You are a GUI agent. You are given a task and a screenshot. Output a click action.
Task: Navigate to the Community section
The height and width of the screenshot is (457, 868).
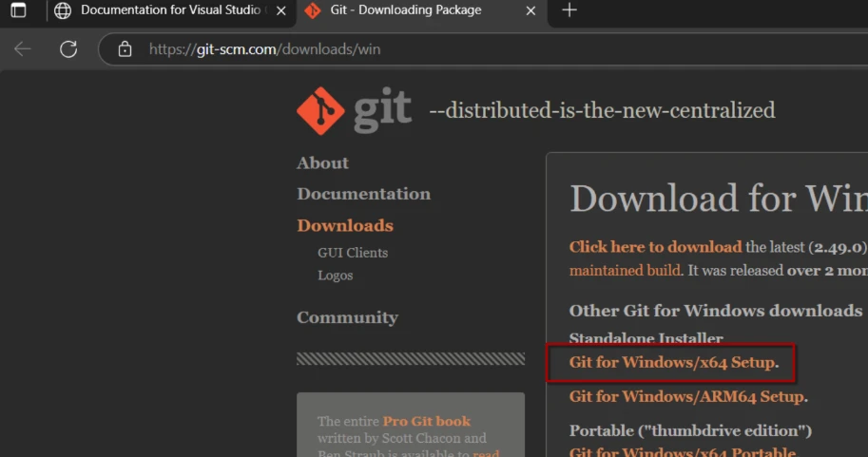click(347, 317)
